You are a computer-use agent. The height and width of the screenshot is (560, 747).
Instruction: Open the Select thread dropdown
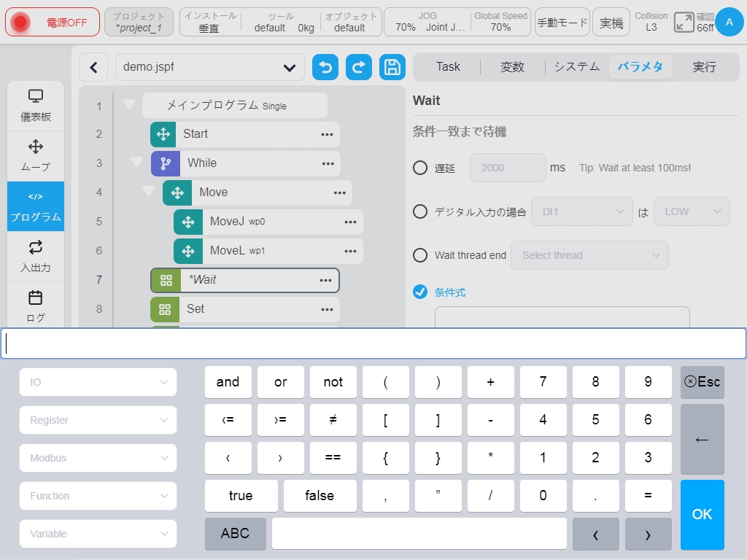pos(589,255)
